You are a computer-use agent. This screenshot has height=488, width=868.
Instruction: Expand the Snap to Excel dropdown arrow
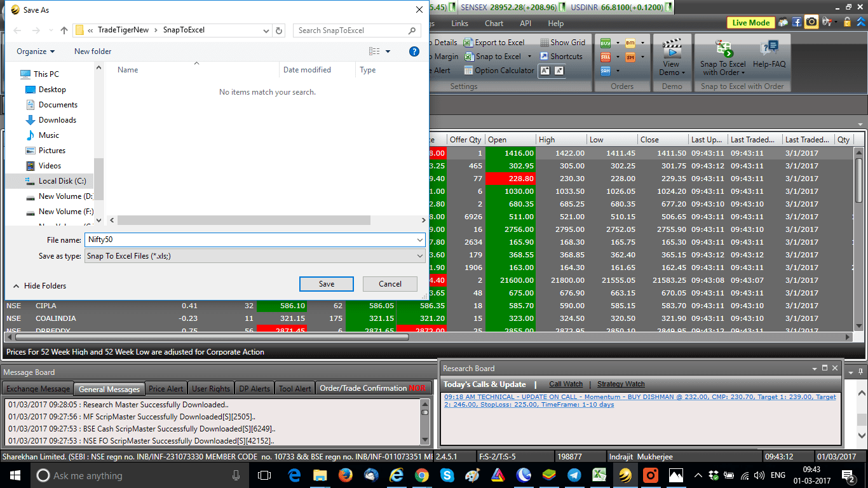[529, 57]
